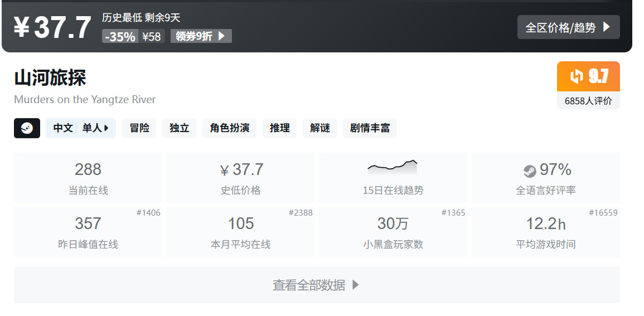This screenshot has height=316, width=644.
Task: Select the 冒险 genre tag
Action: tap(139, 128)
